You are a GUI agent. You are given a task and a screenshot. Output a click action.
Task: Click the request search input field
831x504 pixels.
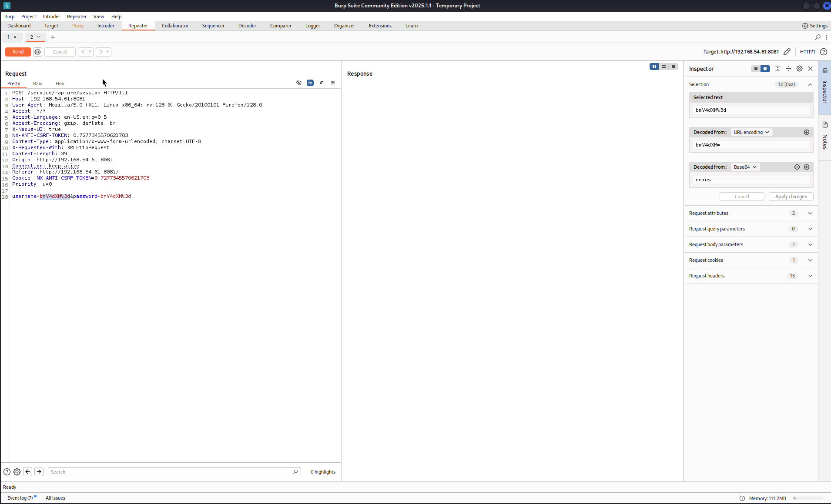click(x=174, y=472)
